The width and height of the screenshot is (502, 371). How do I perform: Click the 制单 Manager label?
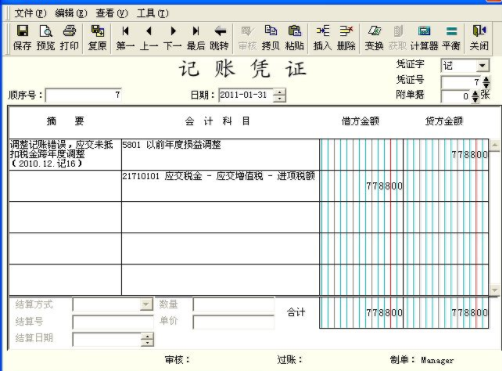click(x=422, y=360)
